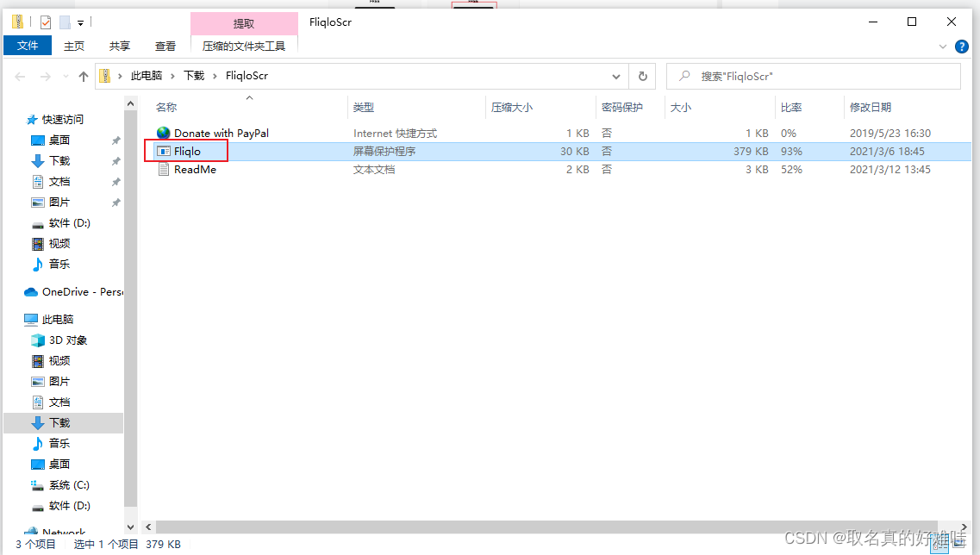Open pinned 图片 under quick access
This screenshot has width=980, height=555.
coord(59,202)
